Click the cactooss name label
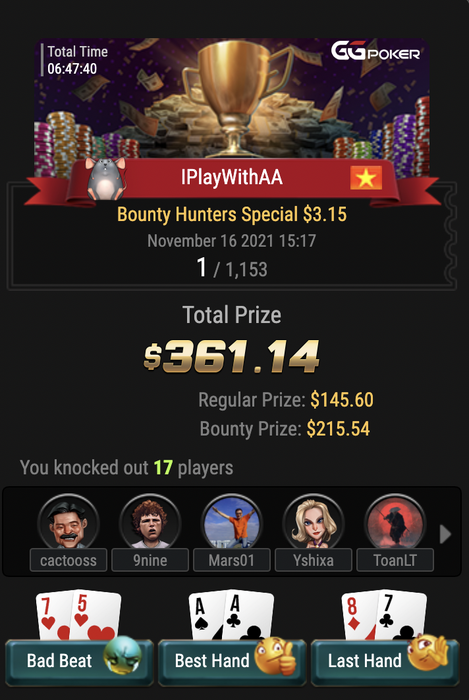This screenshot has width=469, height=700. [68, 560]
